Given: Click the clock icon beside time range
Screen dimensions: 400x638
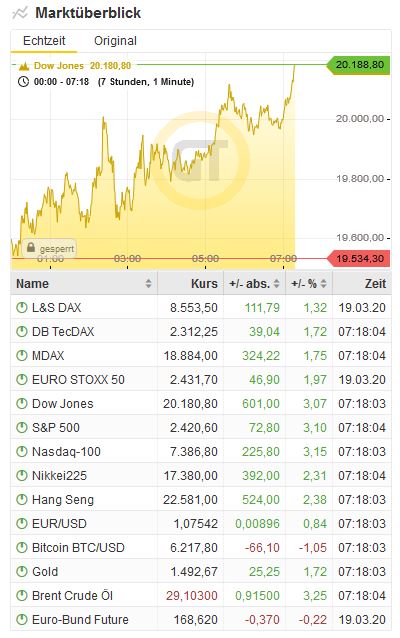Looking at the screenshot, I should pos(24,81).
